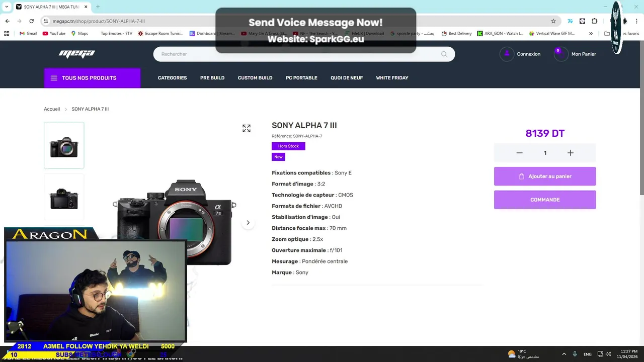Click the quantity field showing 1
The image size is (644, 362).
[545, 153]
